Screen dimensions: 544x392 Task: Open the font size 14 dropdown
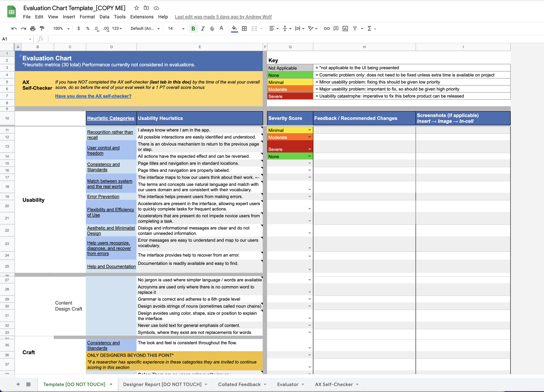tap(183, 29)
